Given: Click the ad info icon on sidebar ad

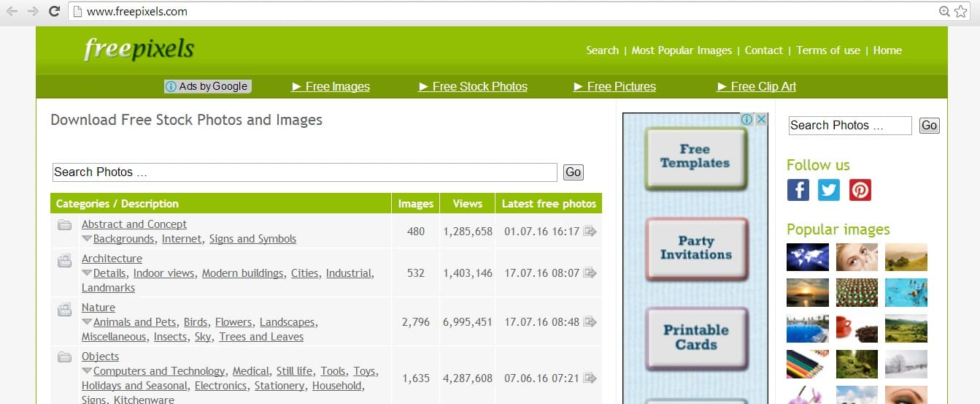Looking at the screenshot, I should (x=747, y=119).
